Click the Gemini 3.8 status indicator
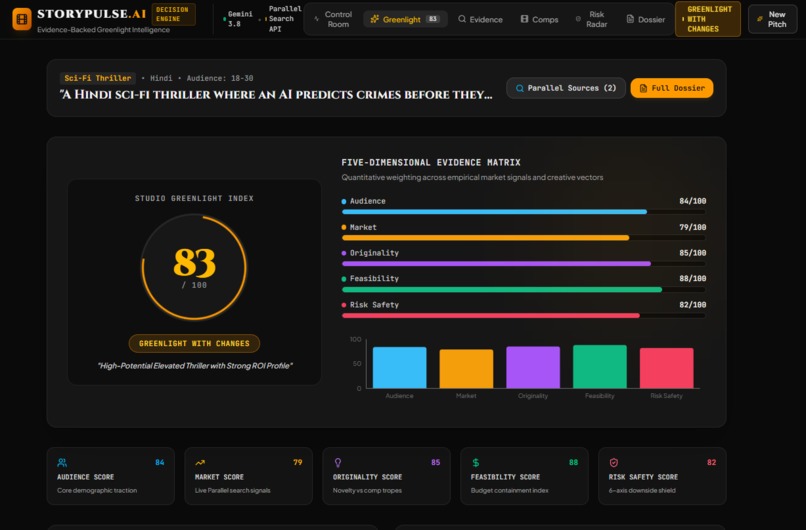 pos(238,19)
